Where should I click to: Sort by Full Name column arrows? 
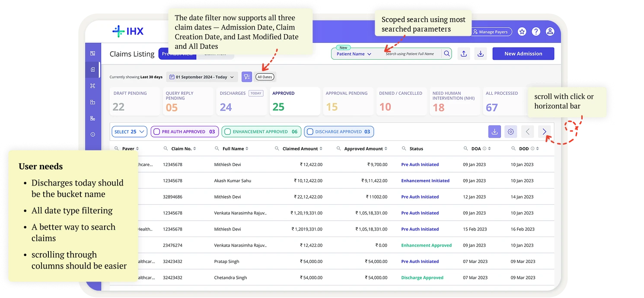point(247,148)
